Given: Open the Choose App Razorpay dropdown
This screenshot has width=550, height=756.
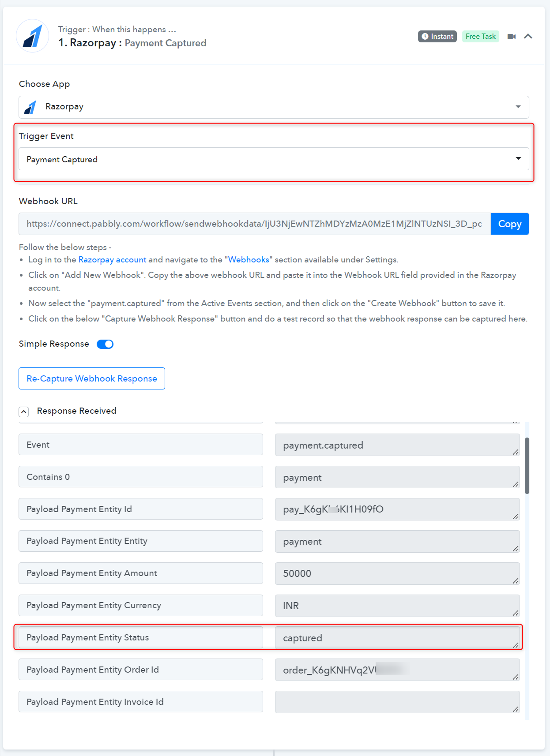Looking at the screenshot, I should (274, 107).
